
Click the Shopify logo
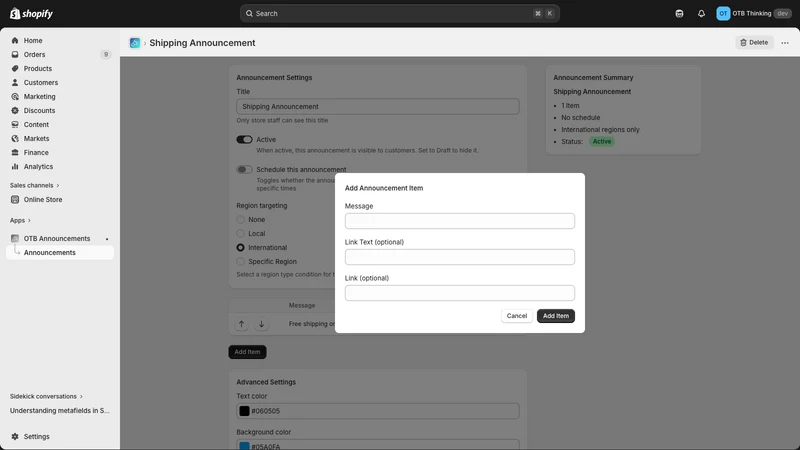(31, 13)
